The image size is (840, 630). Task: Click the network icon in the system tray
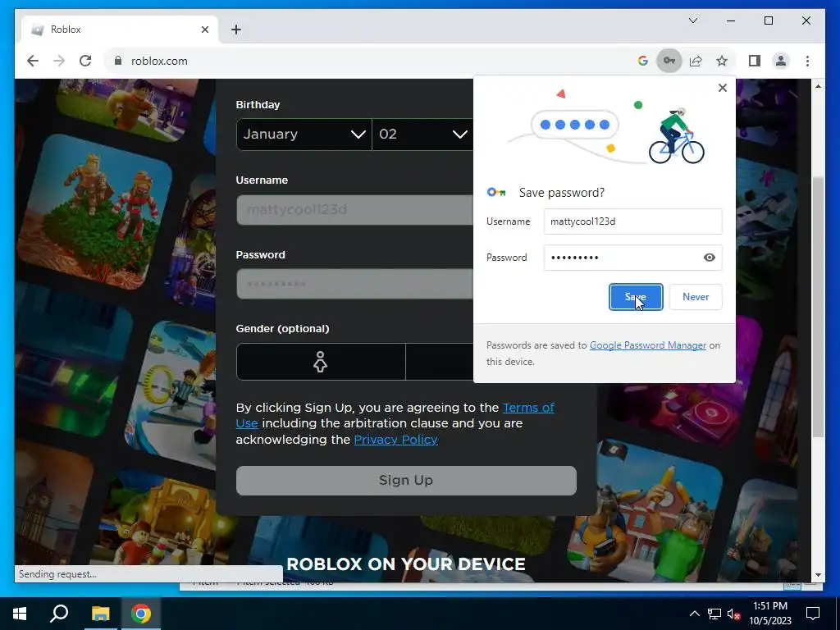coord(714,614)
